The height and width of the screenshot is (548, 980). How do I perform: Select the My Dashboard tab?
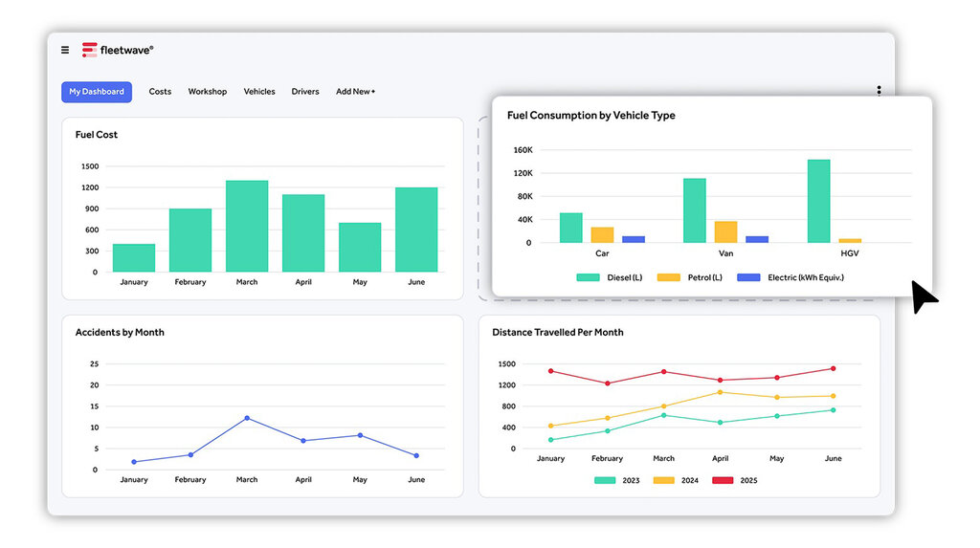pyautogui.click(x=97, y=92)
